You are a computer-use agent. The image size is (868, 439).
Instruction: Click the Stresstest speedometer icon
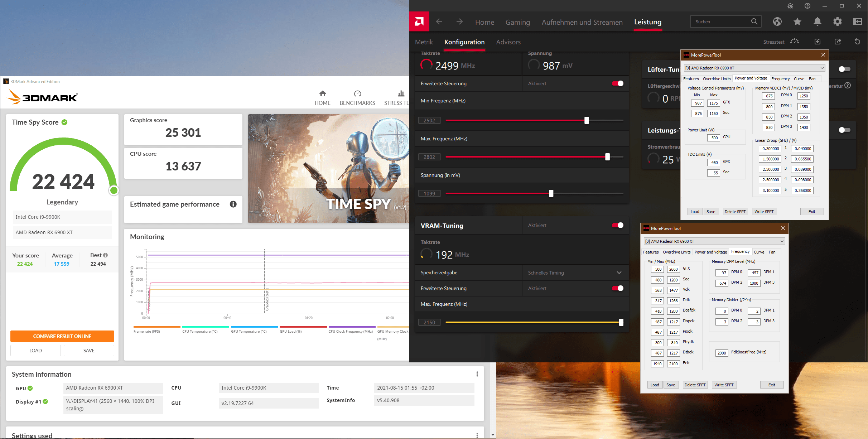pyautogui.click(x=795, y=42)
